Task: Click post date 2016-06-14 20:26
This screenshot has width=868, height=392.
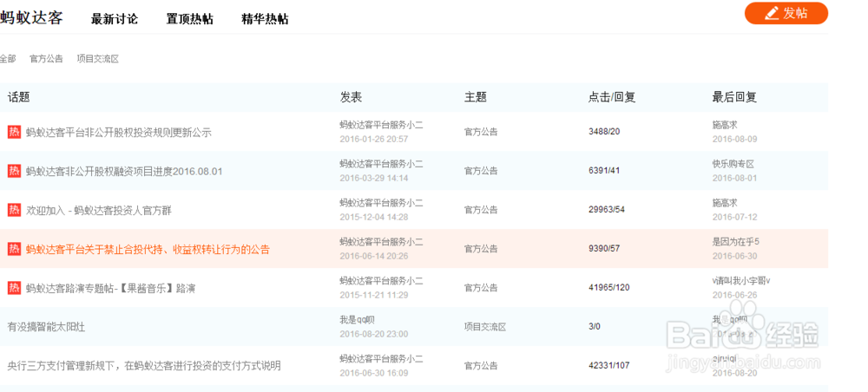Action: (x=373, y=256)
